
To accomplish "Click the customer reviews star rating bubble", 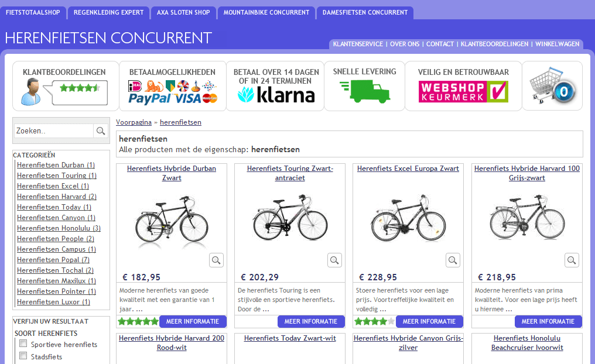I will [x=80, y=92].
